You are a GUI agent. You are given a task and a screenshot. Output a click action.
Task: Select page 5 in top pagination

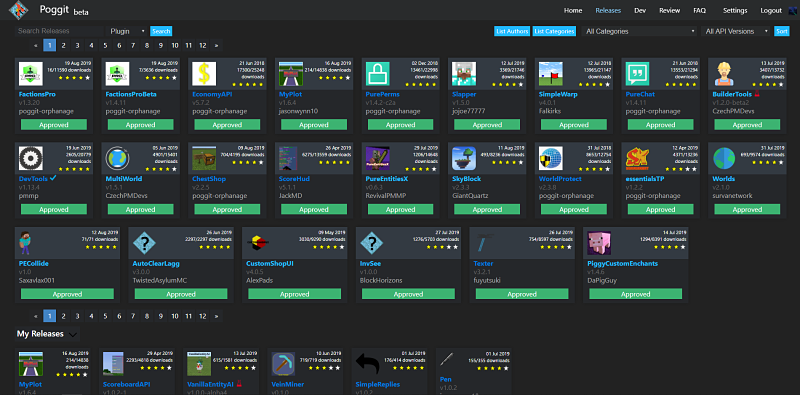click(x=105, y=45)
